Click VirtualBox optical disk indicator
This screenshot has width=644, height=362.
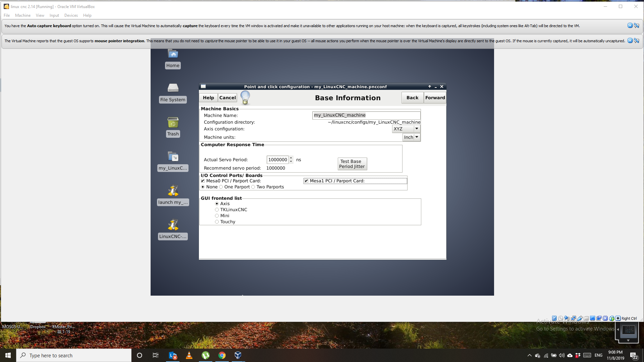(x=560, y=318)
